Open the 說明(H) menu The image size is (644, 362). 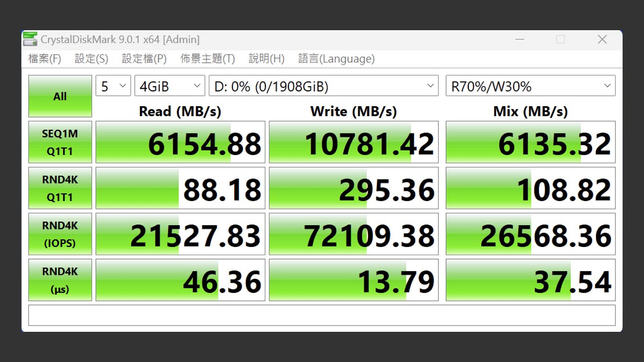coord(266,59)
